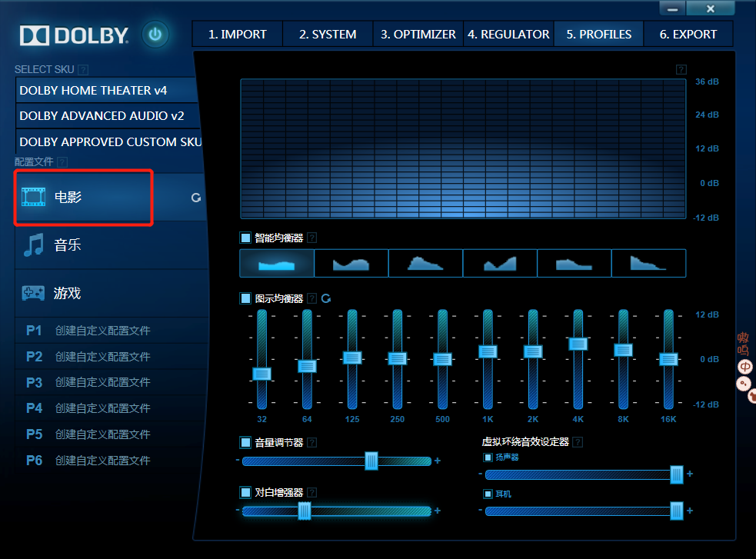
Task: Select the 音乐 music profile
Action: coord(111,245)
